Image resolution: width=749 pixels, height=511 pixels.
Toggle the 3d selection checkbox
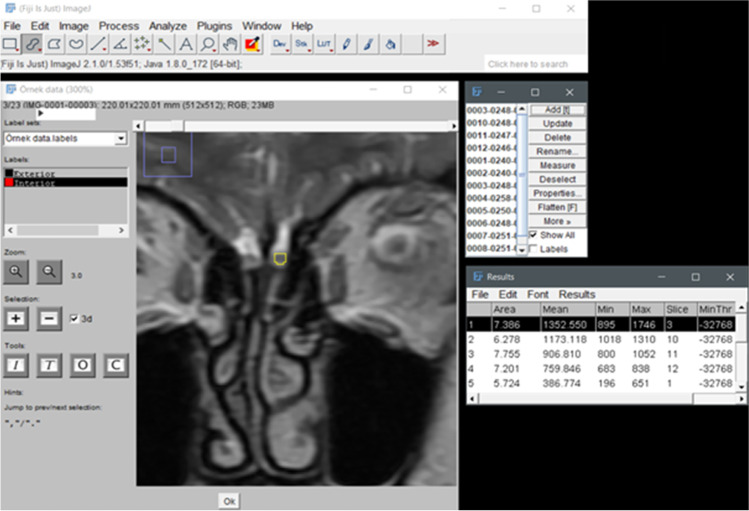(x=74, y=319)
